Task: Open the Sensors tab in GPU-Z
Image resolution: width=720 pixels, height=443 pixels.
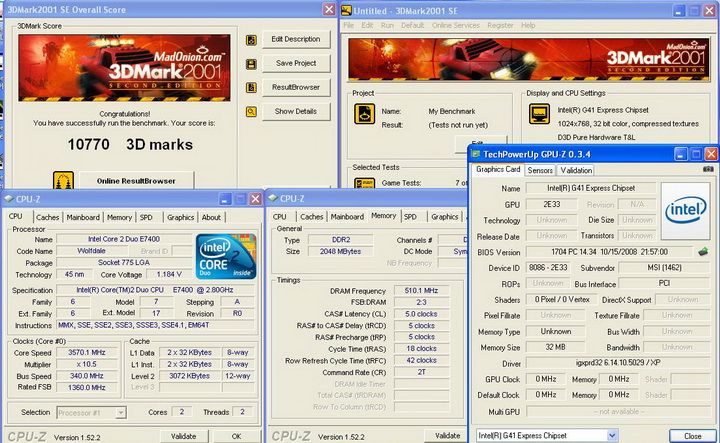Action: [x=540, y=170]
